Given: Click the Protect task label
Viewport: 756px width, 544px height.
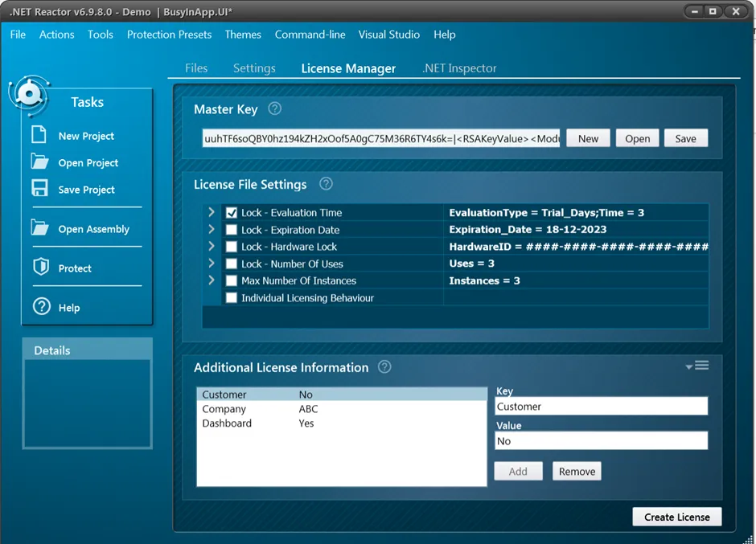Looking at the screenshot, I should (x=75, y=268).
